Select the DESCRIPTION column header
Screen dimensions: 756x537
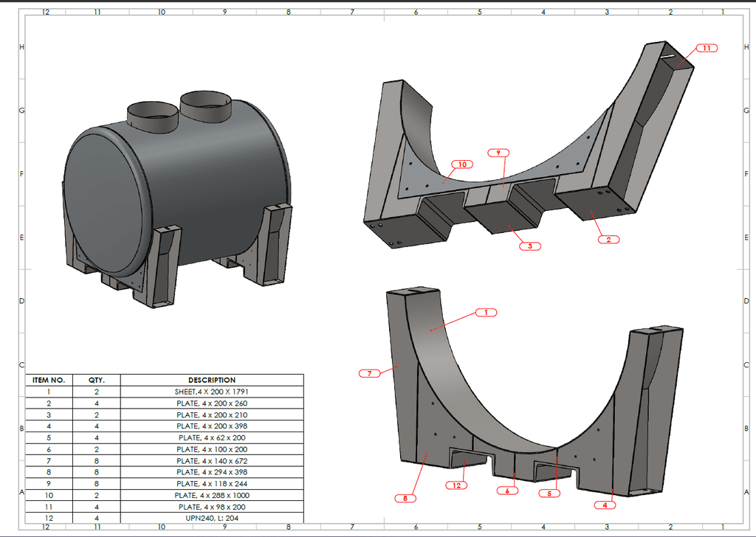tap(212, 380)
